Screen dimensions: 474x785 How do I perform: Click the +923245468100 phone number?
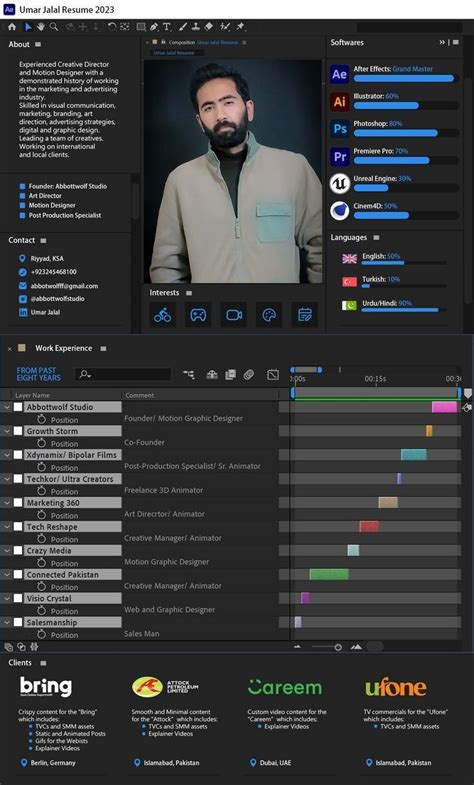[54, 272]
